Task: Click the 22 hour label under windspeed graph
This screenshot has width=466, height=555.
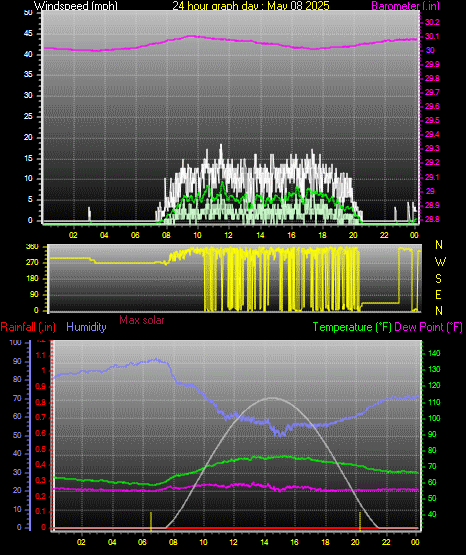Action: 384,235
